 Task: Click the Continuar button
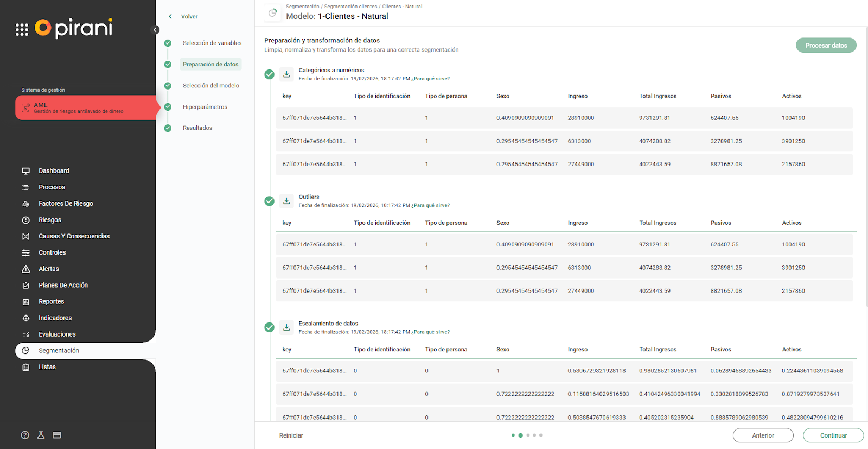(833, 435)
